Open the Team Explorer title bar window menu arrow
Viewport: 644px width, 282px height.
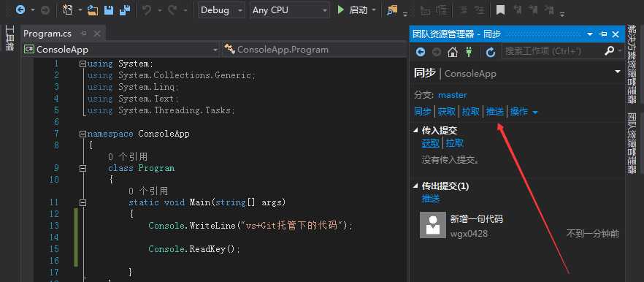pyautogui.click(x=590, y=34)
